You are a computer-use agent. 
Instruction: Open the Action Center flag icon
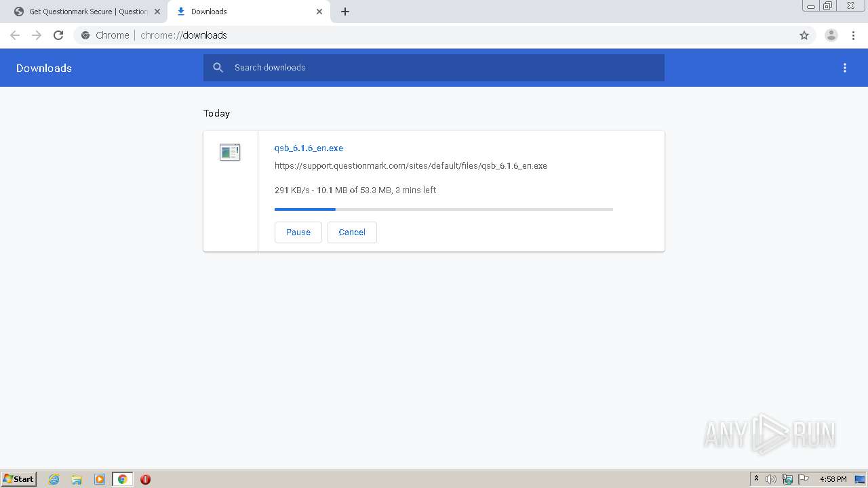pyautogui.click(x=804, y=479)
